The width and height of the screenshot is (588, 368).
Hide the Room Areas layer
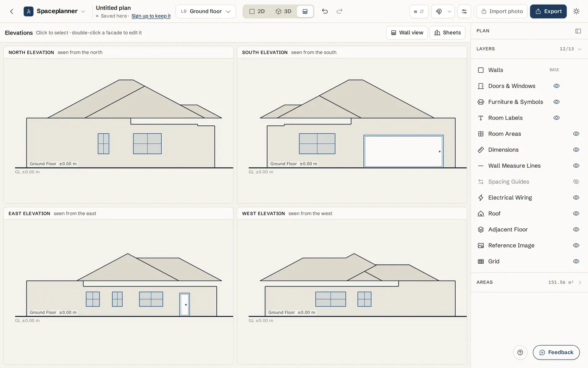click(x=576, y=134)
